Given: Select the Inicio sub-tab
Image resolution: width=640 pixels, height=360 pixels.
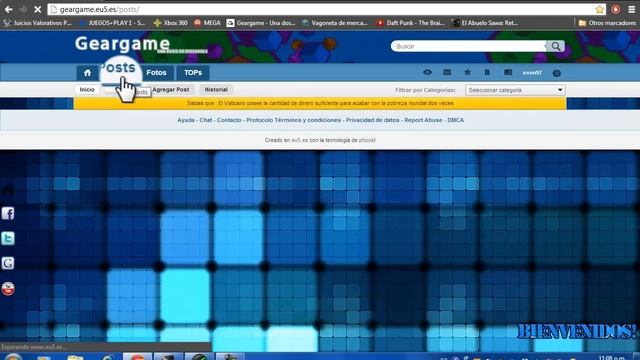Looking at the screenshot, I should coord(87,89).
